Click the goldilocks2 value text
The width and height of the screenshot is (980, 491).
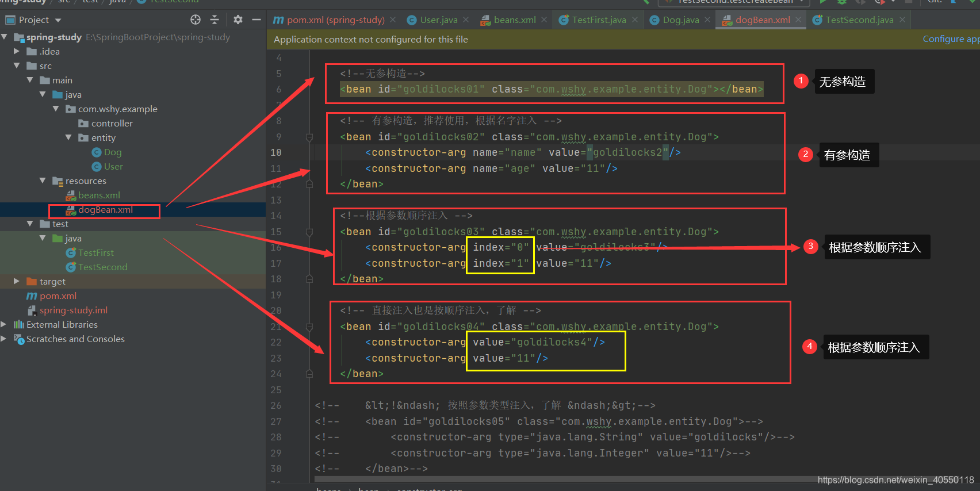tap(627, 152)
